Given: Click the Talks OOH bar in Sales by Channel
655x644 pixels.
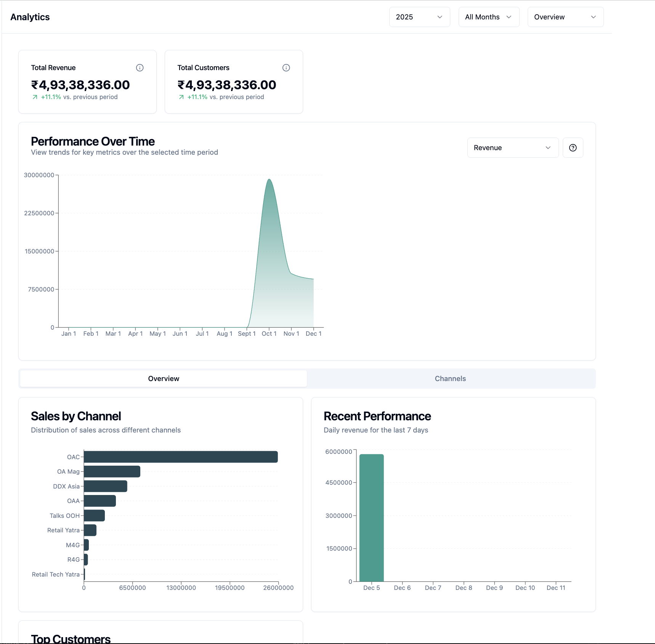Looking at the screenshot, I should 93,515.
